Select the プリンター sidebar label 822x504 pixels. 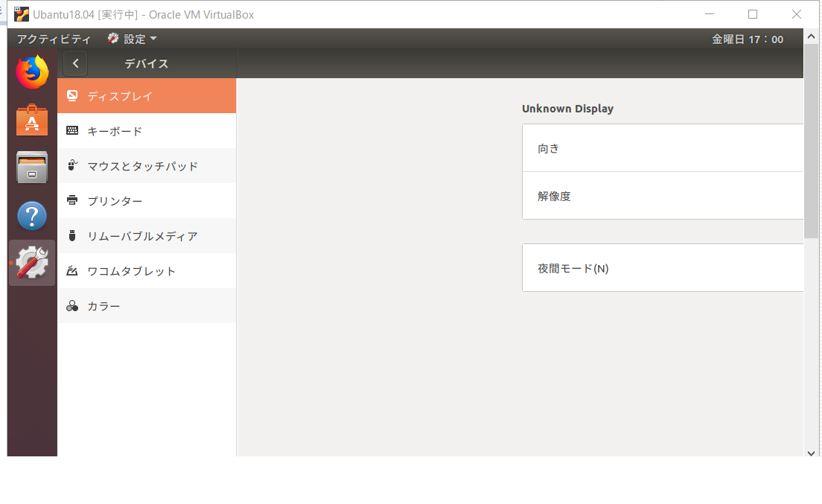click(x=115, y=201)
